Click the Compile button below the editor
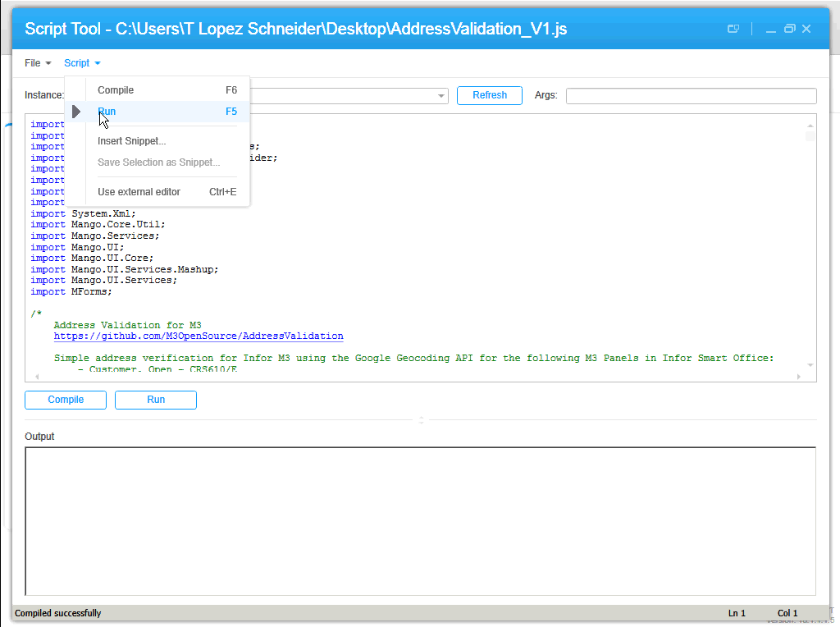840x627 pixels. point(66,400)
